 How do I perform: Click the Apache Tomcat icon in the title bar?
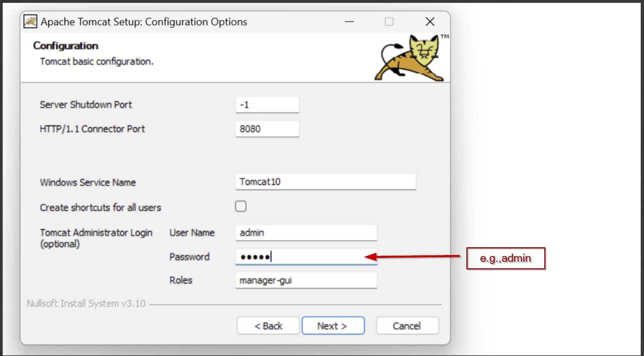pos(29,21)
